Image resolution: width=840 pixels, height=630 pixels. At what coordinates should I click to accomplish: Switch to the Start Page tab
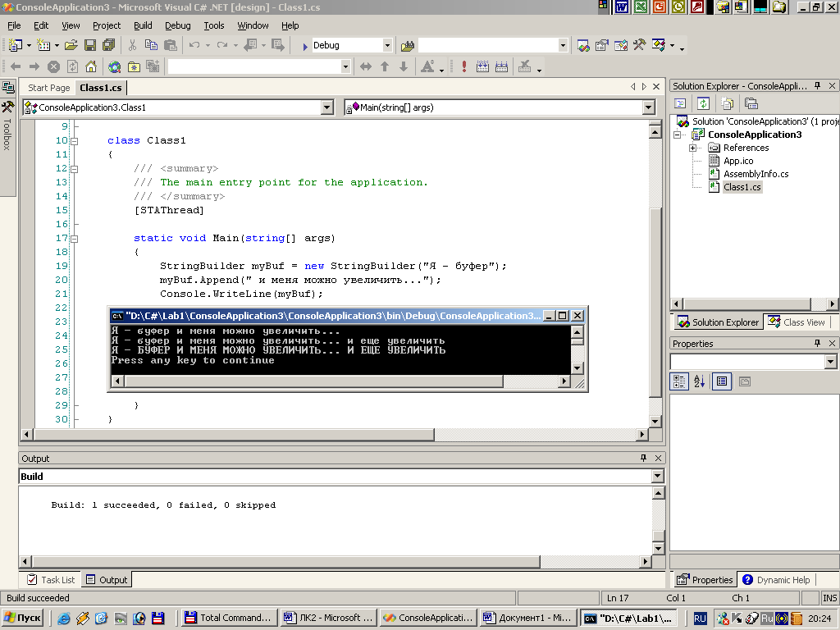pyautogui.click(x=48, y=88)
